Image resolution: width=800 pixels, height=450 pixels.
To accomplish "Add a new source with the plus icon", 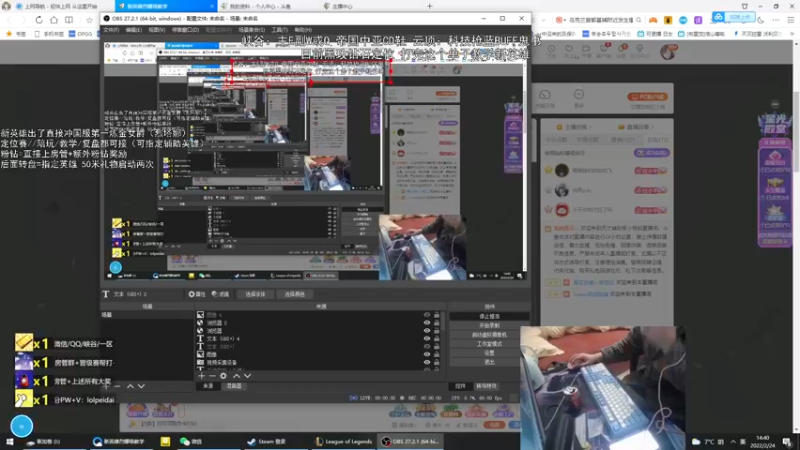I will pos(201,376).
